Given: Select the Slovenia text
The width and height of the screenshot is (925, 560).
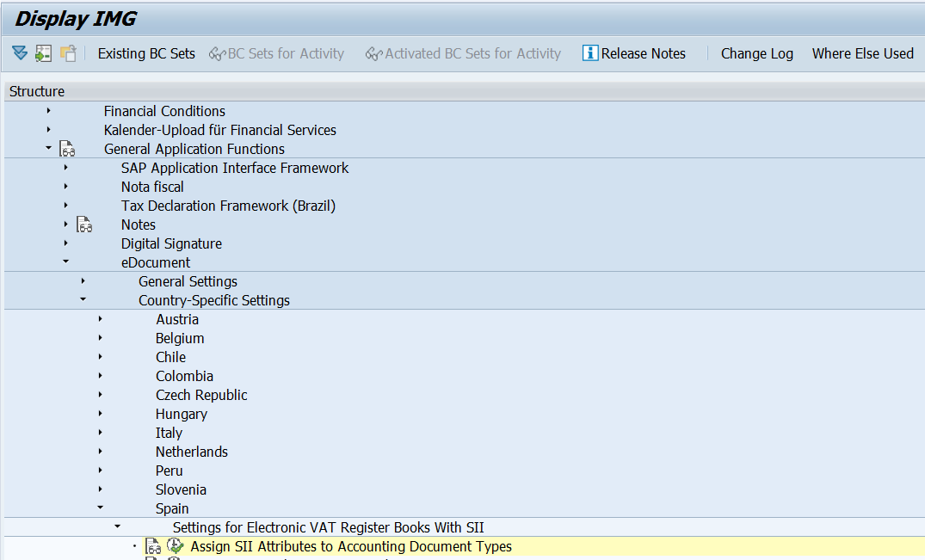Looking at the screenshot, I should 181,489.
